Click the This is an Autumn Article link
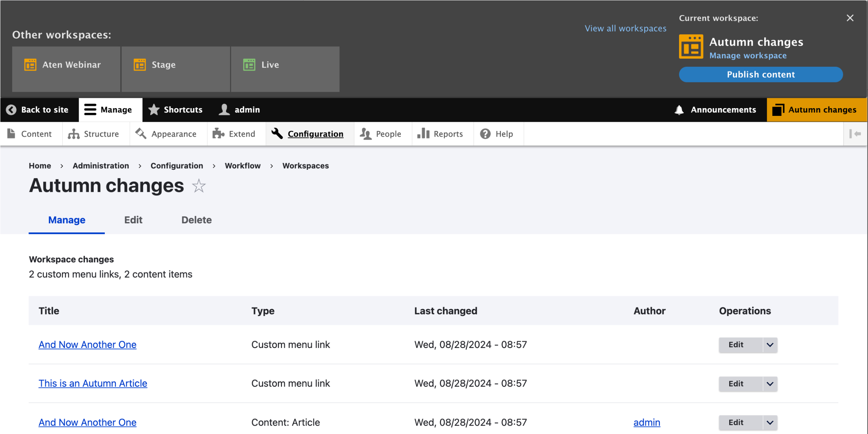Viewport: 868px width, 434px height. (92, 382)
